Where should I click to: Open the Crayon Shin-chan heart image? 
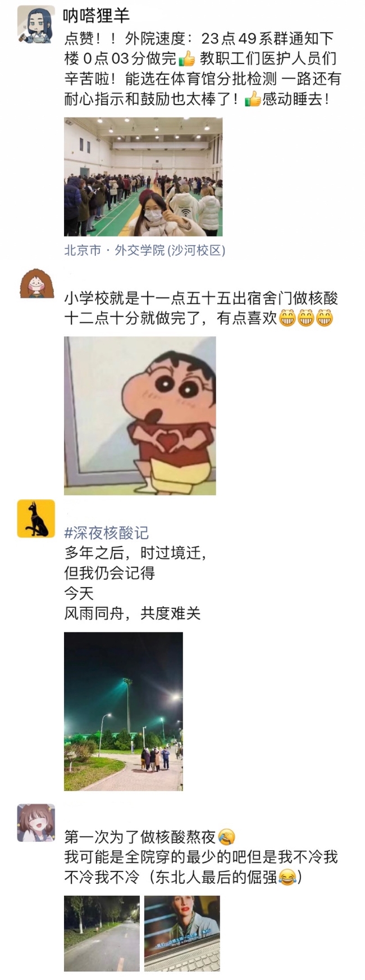tap(140, 416)
